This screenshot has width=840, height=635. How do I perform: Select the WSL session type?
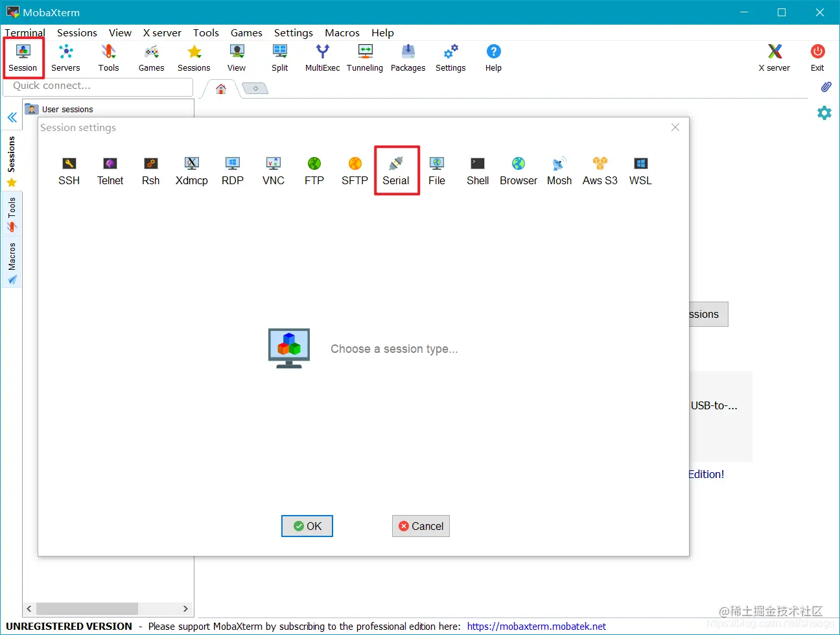coord(640,171)
